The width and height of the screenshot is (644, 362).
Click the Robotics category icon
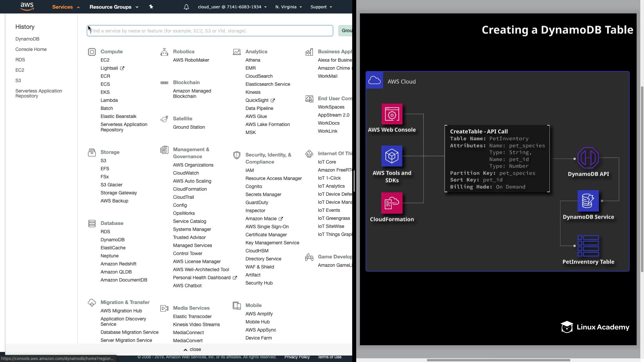pos(164,52)
